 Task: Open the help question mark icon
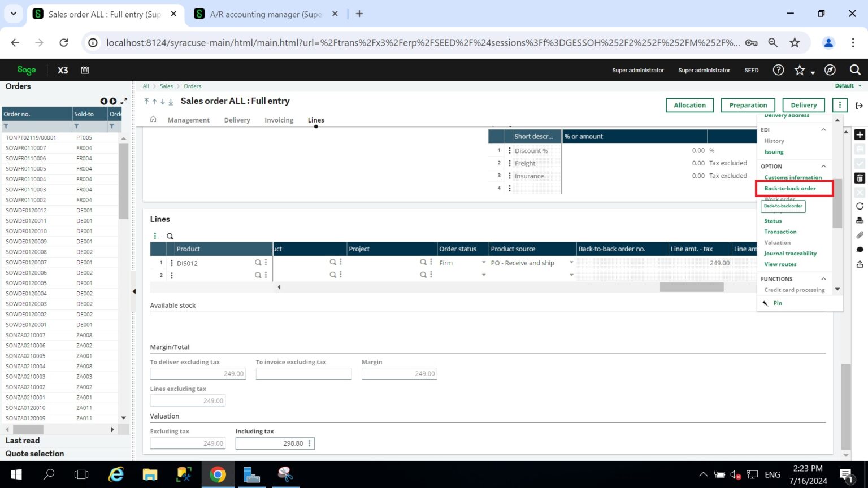point(778,70)
